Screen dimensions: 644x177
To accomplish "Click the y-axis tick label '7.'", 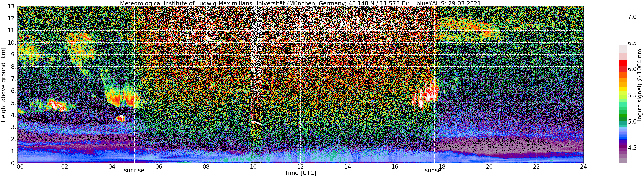I will pos(14,79).
